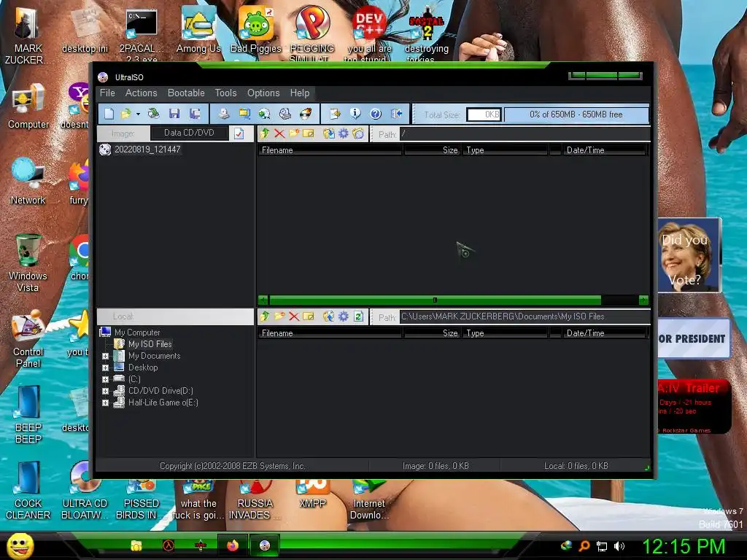Click Rename icon in local pane toolbar
The image size is (747, 560).
(309, 316)
